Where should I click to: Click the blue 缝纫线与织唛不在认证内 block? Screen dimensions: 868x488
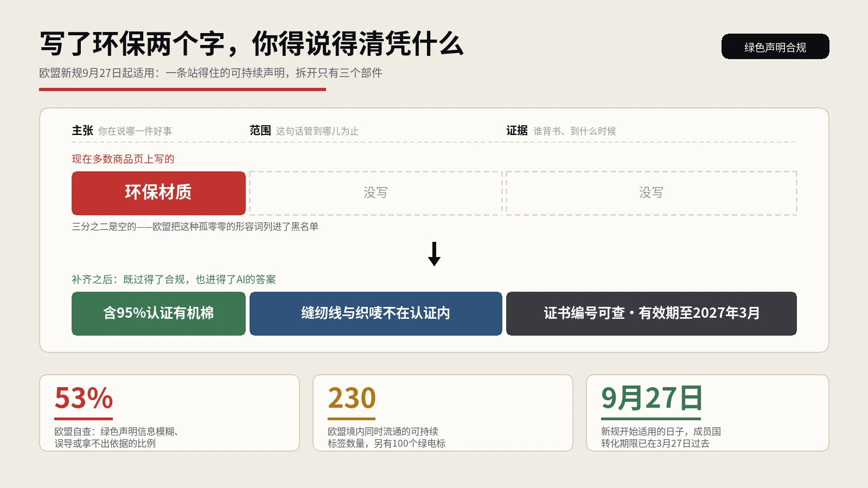point(375,313)
